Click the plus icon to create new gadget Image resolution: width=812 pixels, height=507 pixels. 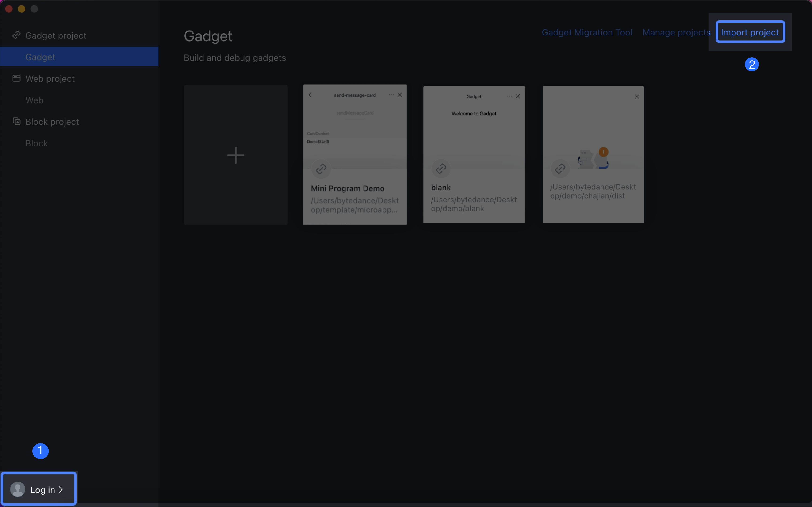(x=236, y=155)
